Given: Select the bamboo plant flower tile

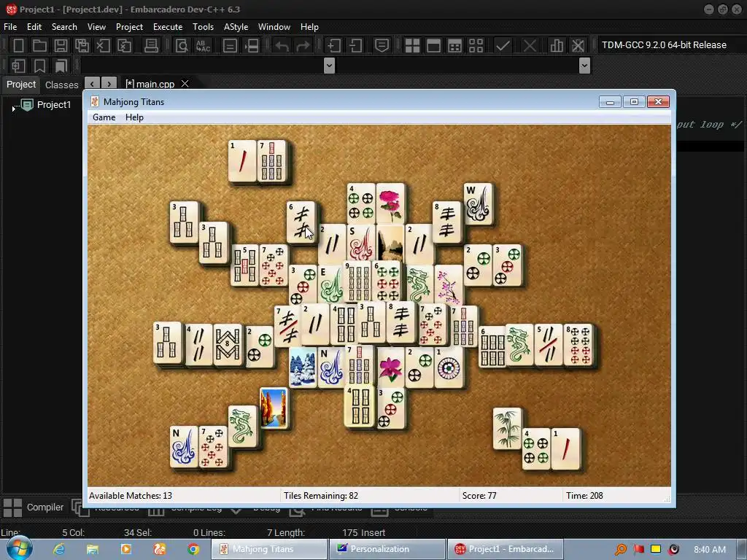Looking at the screenshot, I should [x=507, y=428].
